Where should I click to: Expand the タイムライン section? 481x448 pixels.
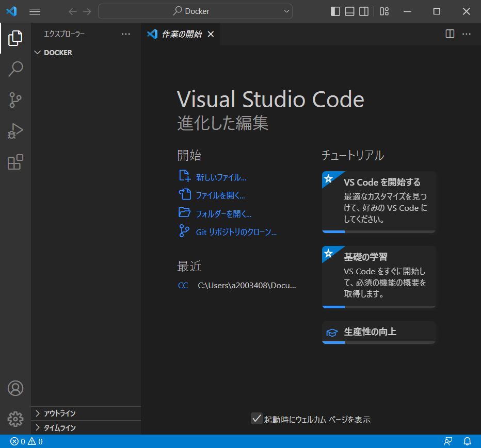coord(86,427)
